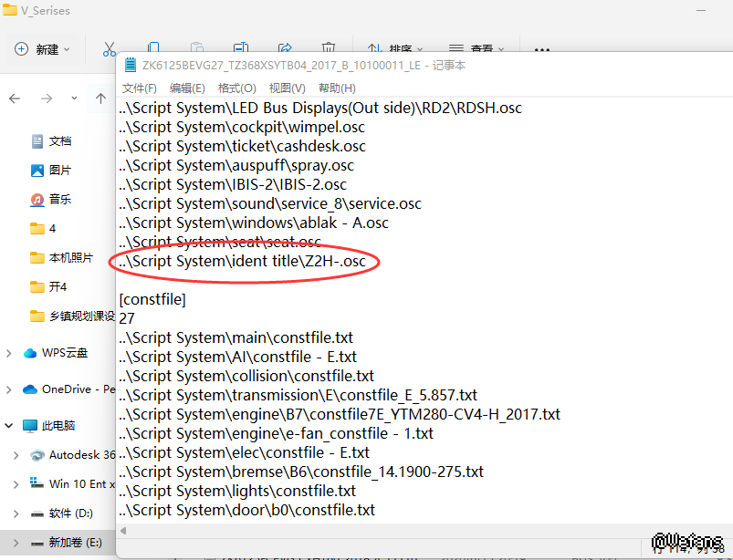Select OneDrive in the sidebar
The width and height of the screenshot is (733, 560).
tap(68, 389)
